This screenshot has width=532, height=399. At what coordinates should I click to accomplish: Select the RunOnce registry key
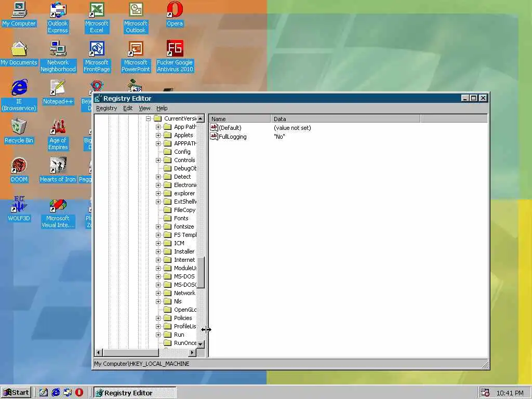click(x=185, y=343)
